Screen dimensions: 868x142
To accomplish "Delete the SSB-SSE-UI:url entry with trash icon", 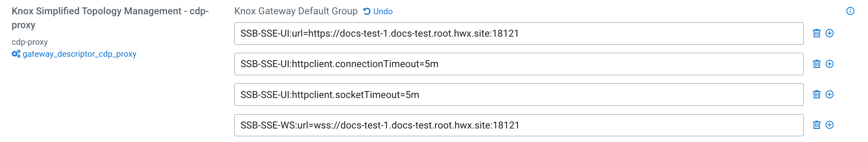I will click(817, 33).
